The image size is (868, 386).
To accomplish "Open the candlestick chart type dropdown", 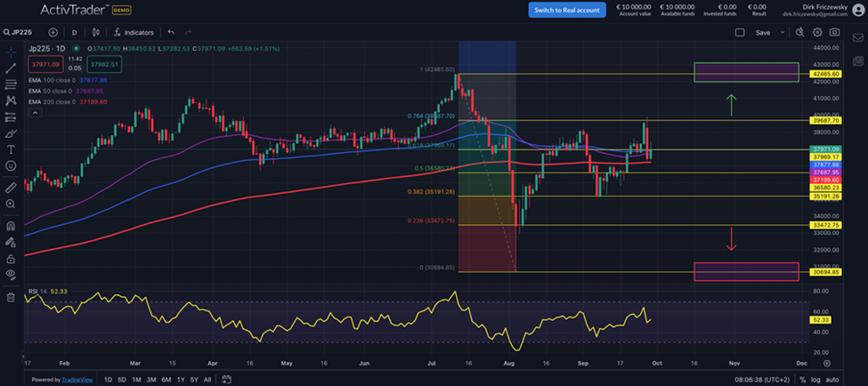I will (96, 32).
